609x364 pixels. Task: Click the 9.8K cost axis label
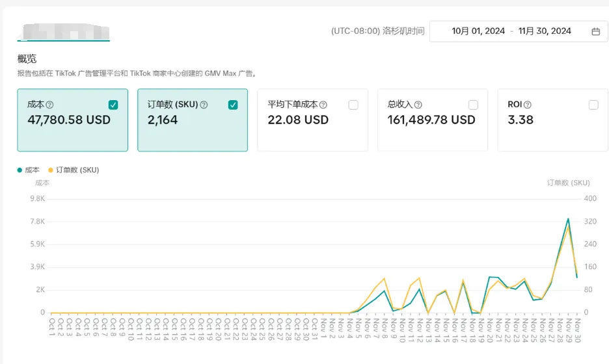38,199
